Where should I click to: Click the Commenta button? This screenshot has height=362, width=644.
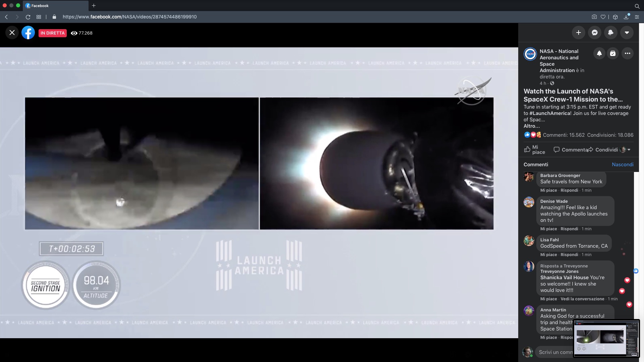(570, 150)
